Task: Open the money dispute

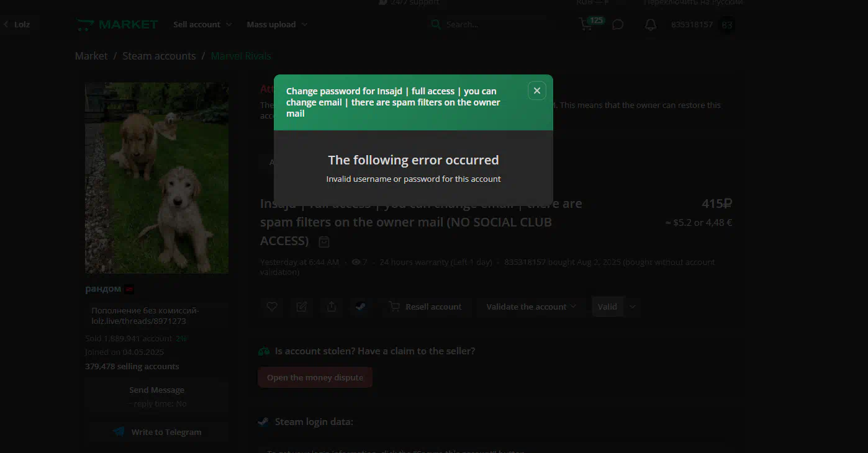Action: (x=315, y=377)
